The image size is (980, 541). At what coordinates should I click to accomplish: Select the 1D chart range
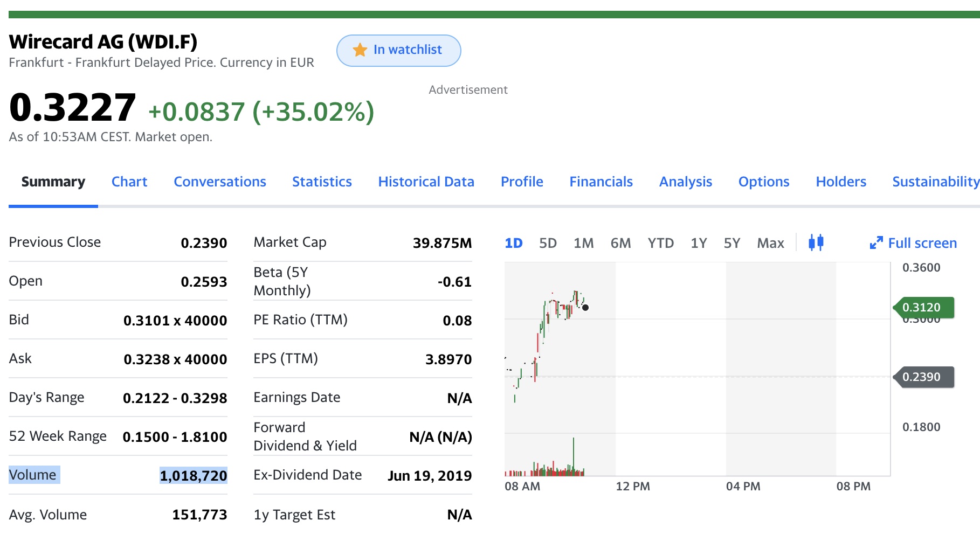pos(514,243)
